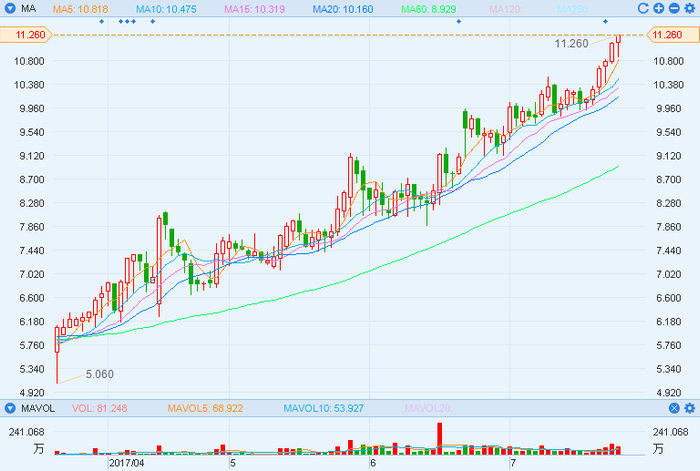Toggle the VOL legend label
The height and width of the screenshot is (471, 700).
100,408
